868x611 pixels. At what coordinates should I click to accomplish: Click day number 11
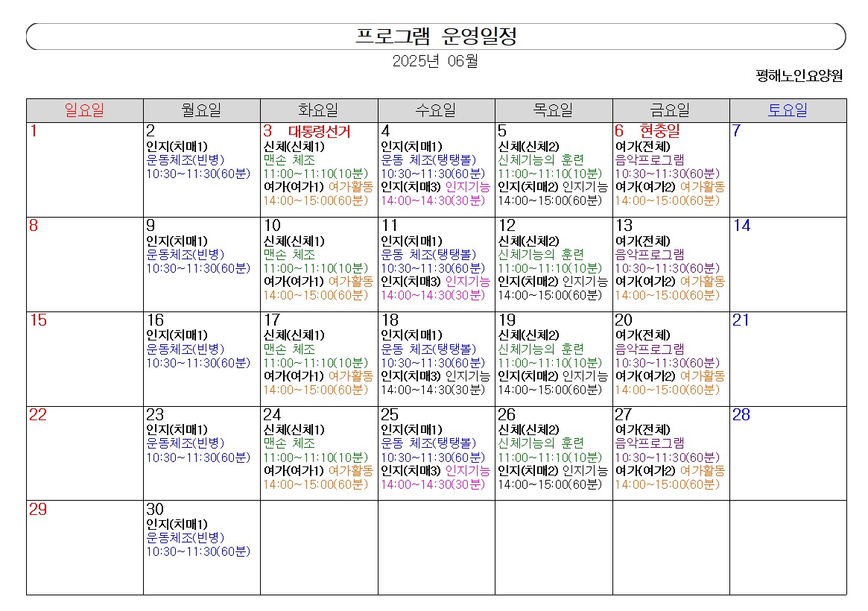(389, 225)
